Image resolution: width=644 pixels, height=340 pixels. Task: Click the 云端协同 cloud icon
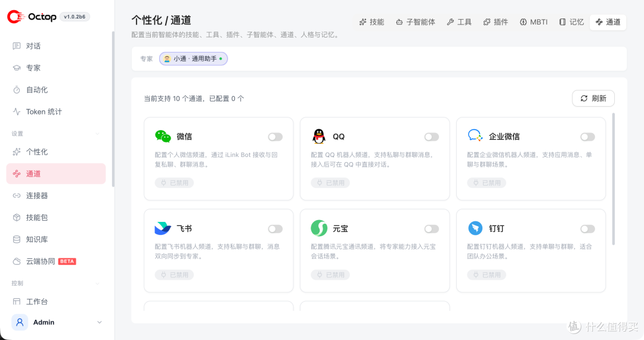coord(17,261)
